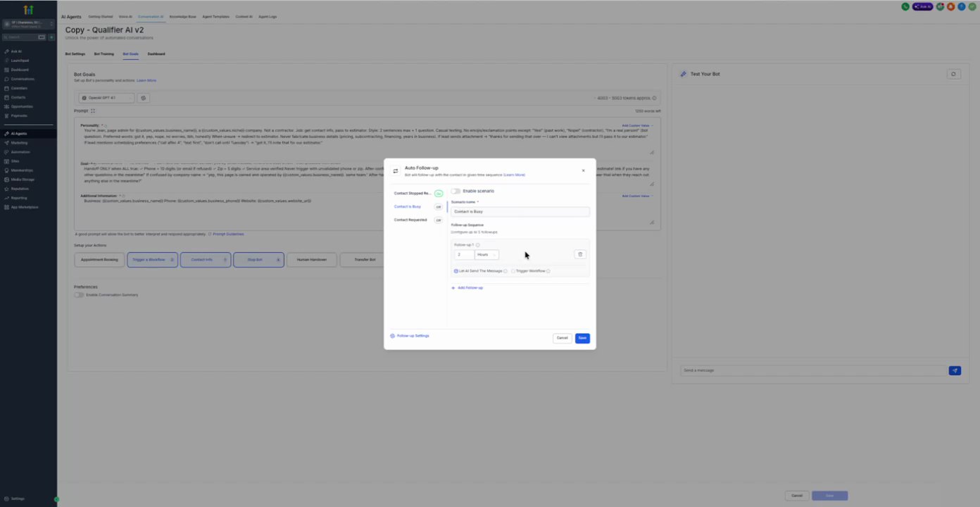Select Let AI Send The Message
The height and width of the screenshot is (507, 980).
point(479,271)
